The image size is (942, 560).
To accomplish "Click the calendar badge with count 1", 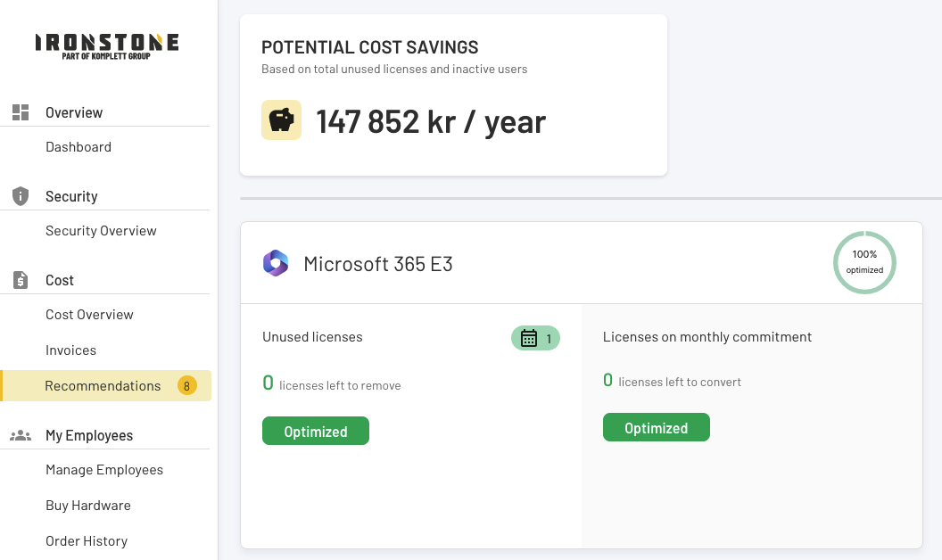I will [x=535, y=338].
